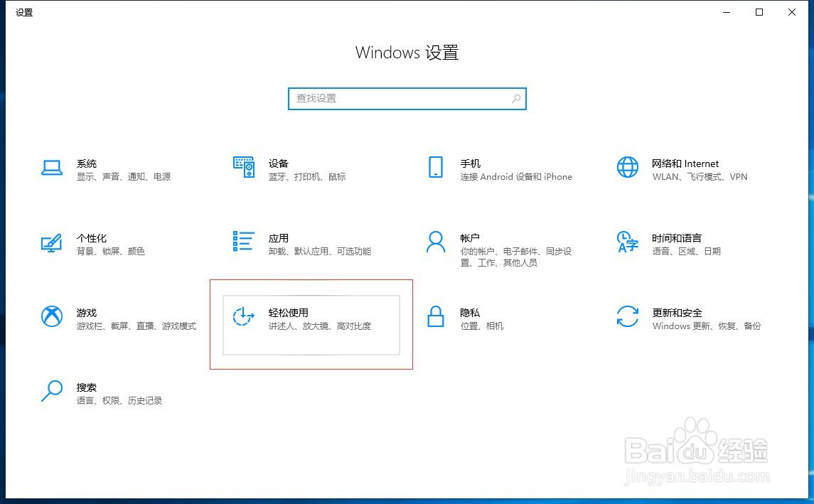The image size is (814, 504).
Task: Click the text 语言、权限、历史记录
Action: 119,401
